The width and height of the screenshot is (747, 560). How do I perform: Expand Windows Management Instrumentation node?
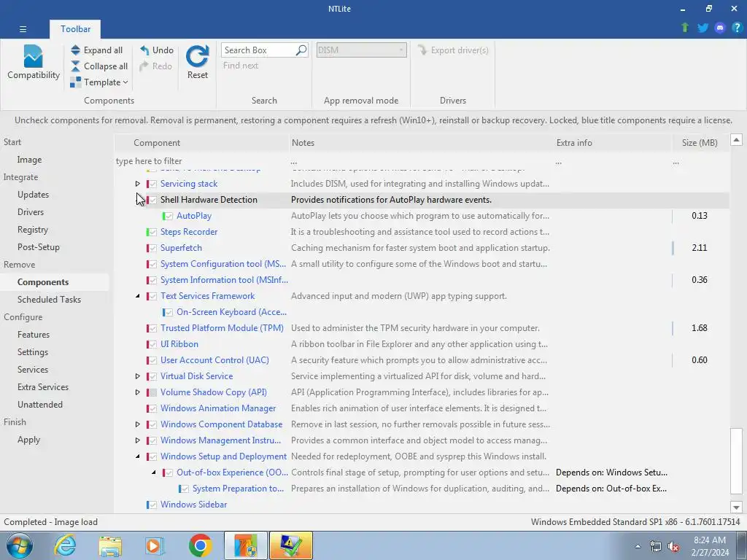pyautogui.click(x=138, y=440)
